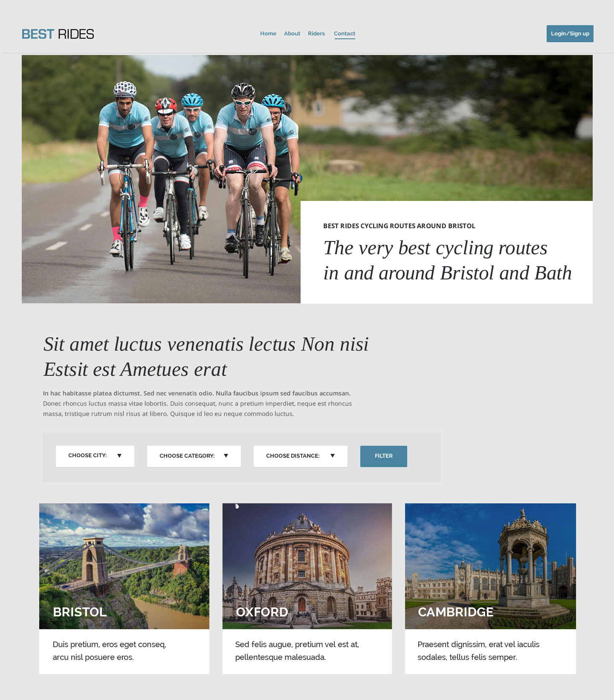Viewport: 614px width, 700px height.
Task: Click the Choose City arrow icon
Action: [119, 456]
